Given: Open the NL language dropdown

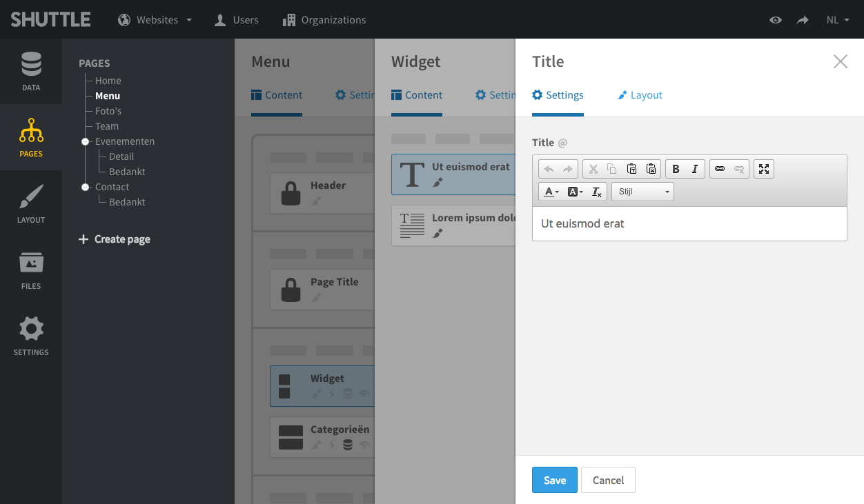Looking at the screenshot, I should (x=838, y=20).
